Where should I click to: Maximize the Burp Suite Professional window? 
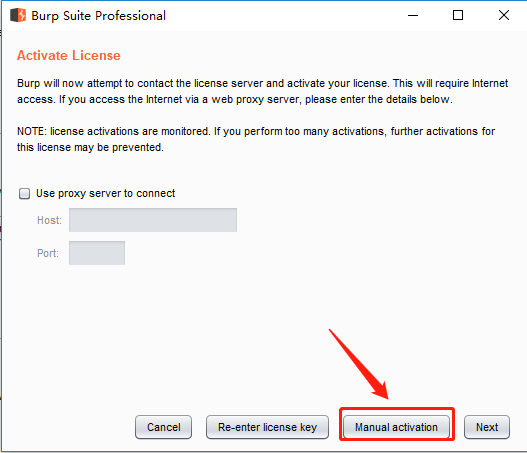coord(458,15)
